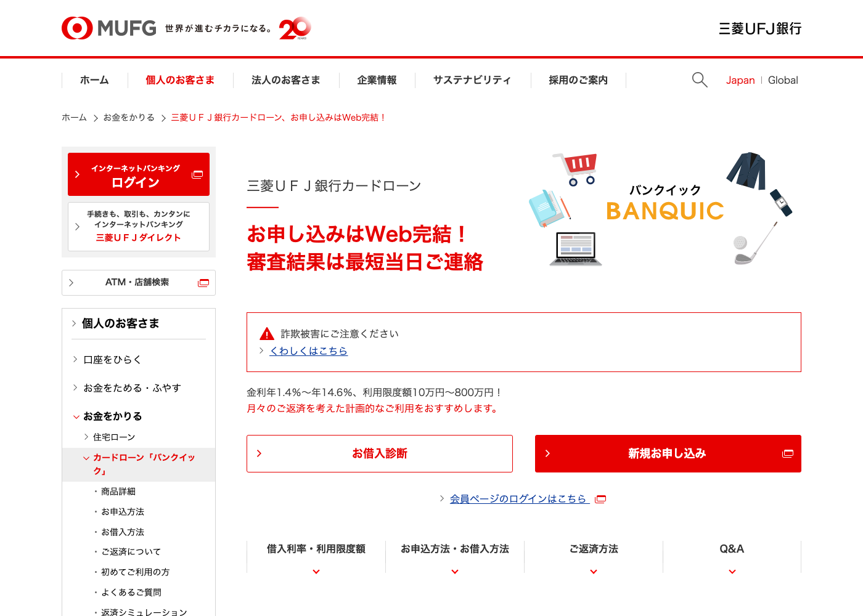
Task: Click the 新規お申し込み button
Action: [668, 454]
